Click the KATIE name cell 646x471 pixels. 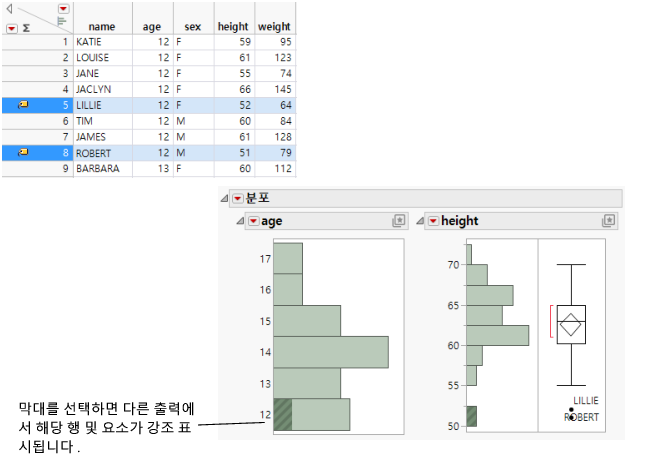pyautogui.click(x=103, y=42)
